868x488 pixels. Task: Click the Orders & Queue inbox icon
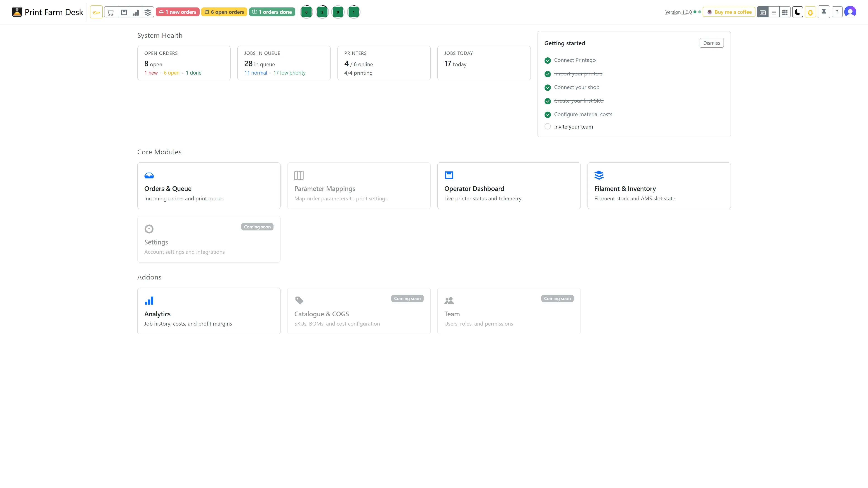(x=149, y=175)
